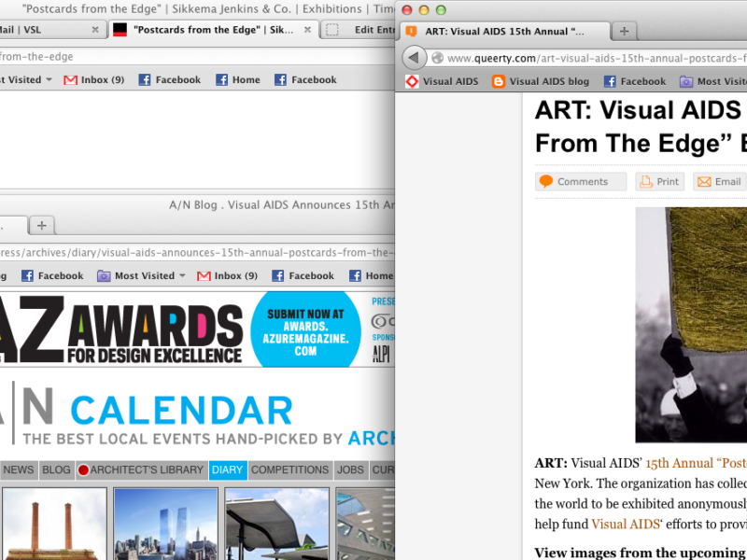The image size is (747, 560).
Task: Click the site favicon in the address bar
Action: coord(437,56)
